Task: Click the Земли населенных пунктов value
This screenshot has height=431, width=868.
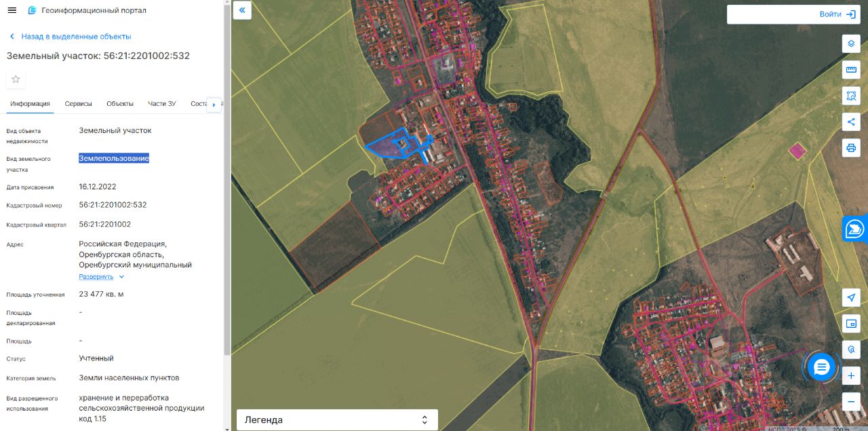Action: pos(129,377)
